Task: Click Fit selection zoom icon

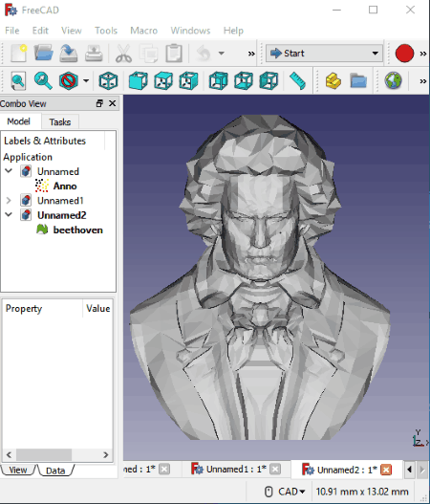Action: pos(43,80)
